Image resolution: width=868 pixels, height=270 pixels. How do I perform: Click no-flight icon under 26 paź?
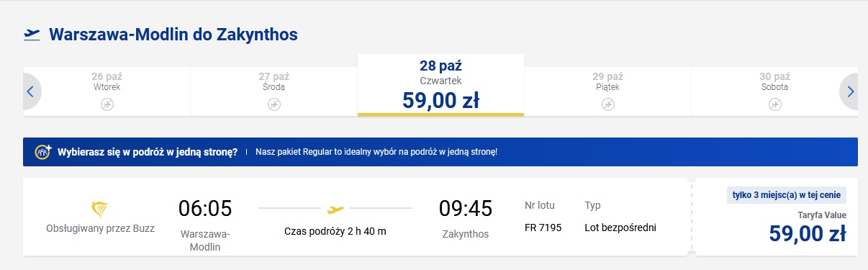107,104
